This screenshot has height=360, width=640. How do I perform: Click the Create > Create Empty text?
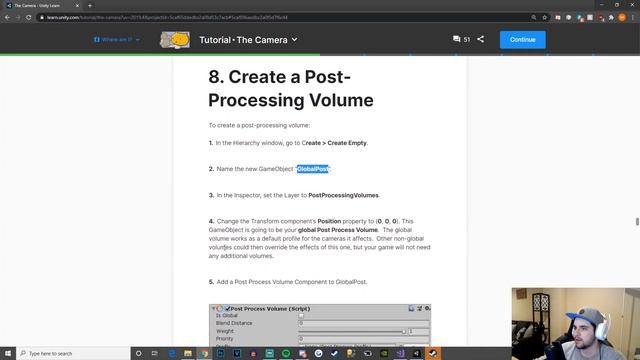pos(334,143)
